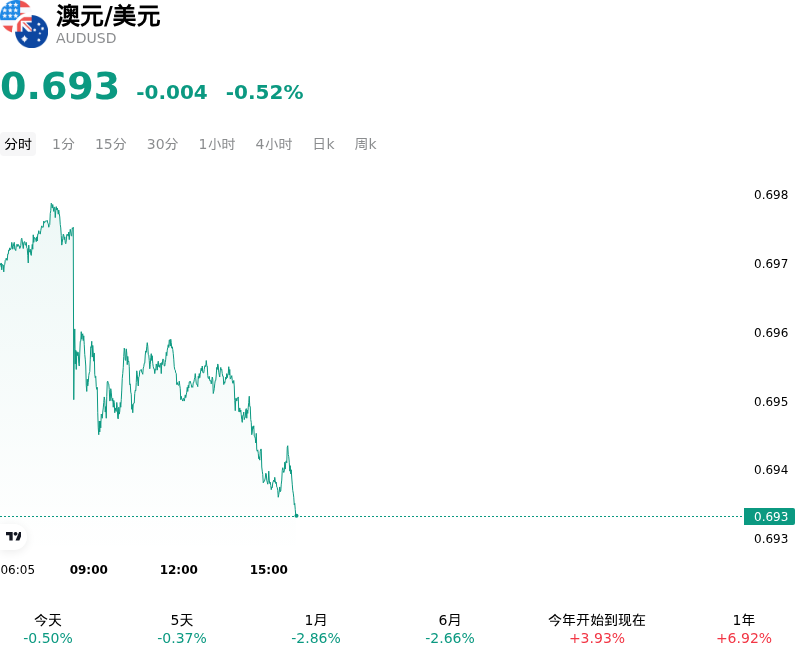Select the 1小时 timeframe
The image size is (800, 658).
tap(217, 144)
